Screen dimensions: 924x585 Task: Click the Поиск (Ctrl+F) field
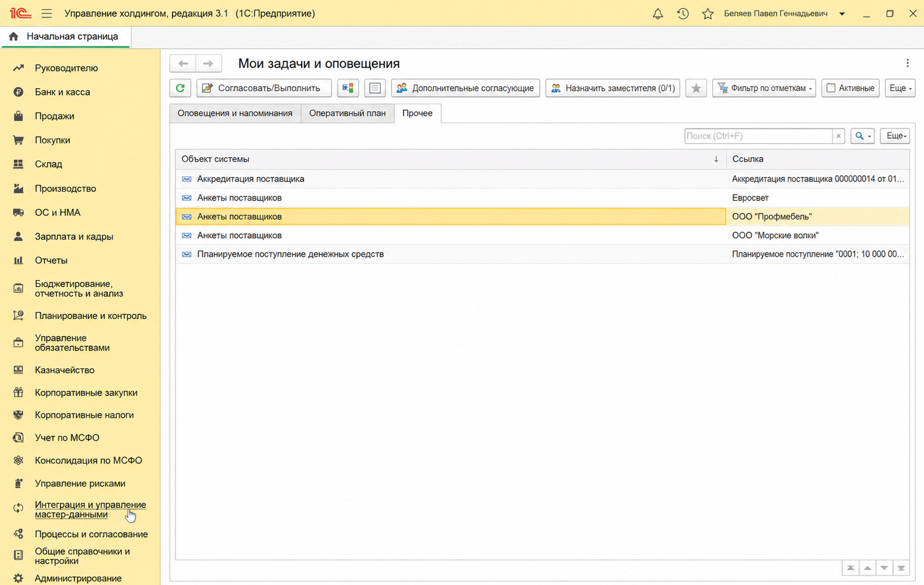tap(758, 136)
